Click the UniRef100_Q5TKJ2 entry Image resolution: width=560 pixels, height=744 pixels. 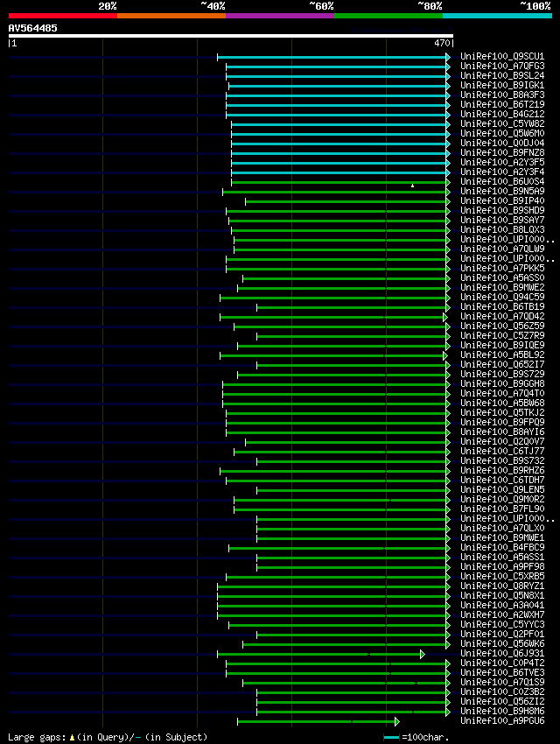coord(502,413)
